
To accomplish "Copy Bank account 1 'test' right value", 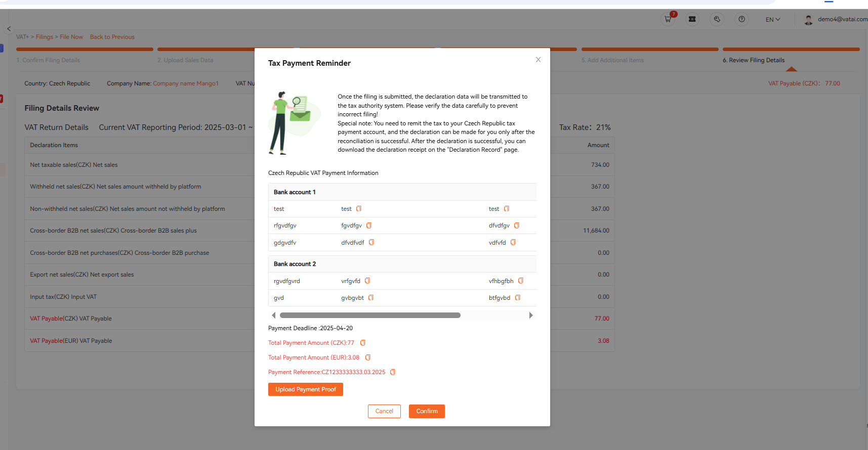I will point(507,209).
